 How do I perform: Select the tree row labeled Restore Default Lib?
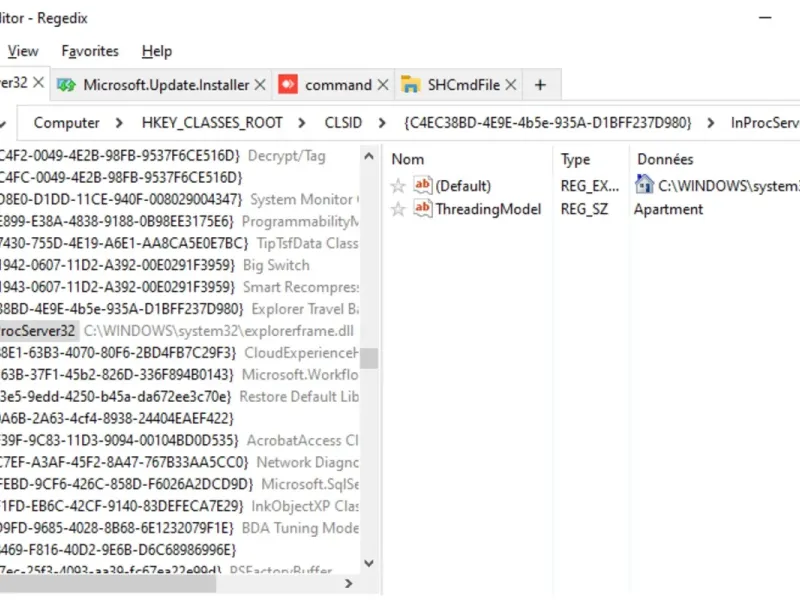tap(179, 397)
